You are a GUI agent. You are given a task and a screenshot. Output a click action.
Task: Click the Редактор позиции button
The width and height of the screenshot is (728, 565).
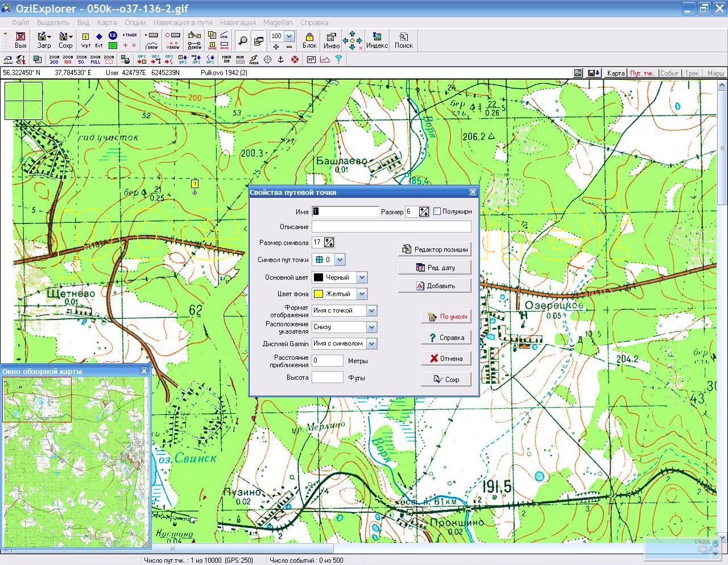[435, 249]
